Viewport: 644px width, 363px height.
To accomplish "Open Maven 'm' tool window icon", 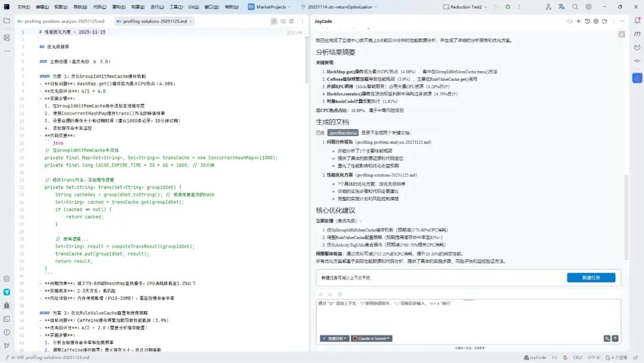I will pyautogui.click(x=637, y=33).
